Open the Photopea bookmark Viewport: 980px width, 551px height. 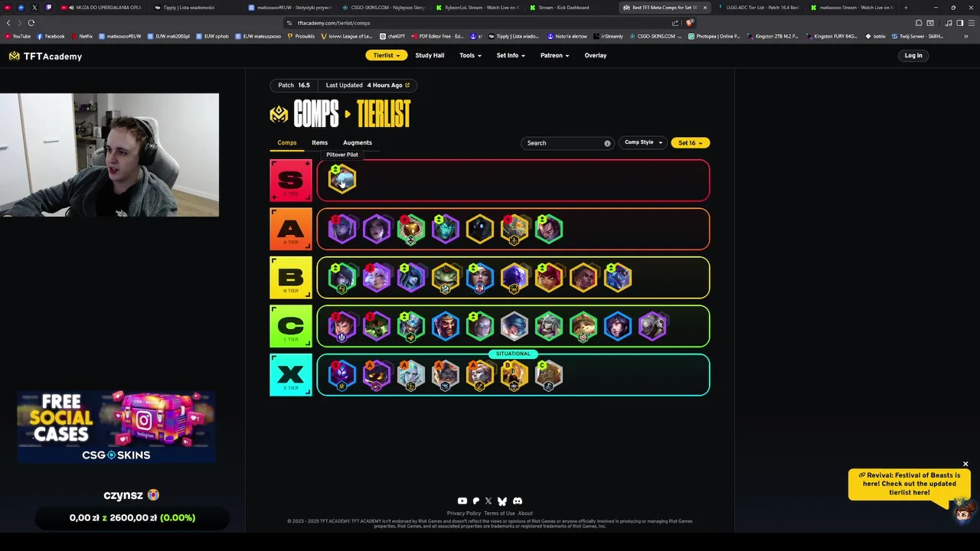tap(714, 36)
